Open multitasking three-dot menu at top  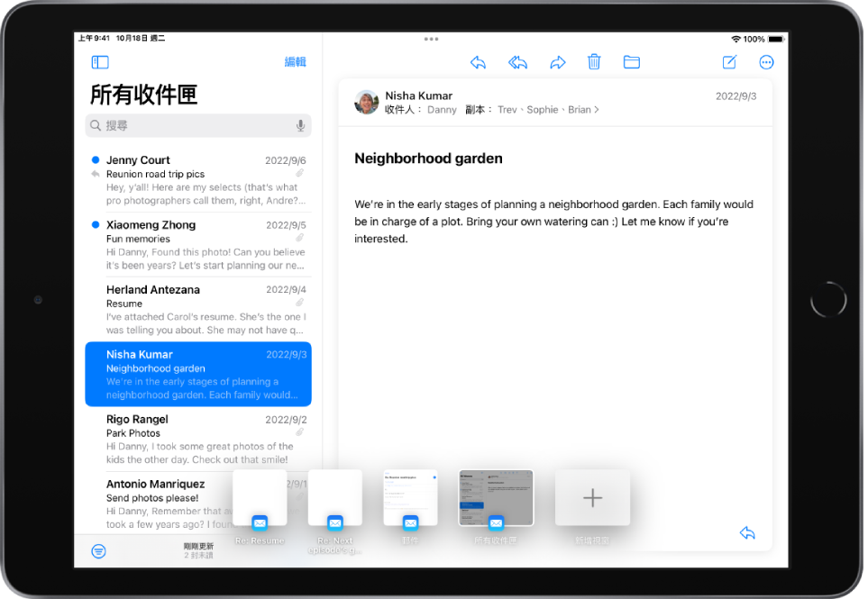(431, 39)
